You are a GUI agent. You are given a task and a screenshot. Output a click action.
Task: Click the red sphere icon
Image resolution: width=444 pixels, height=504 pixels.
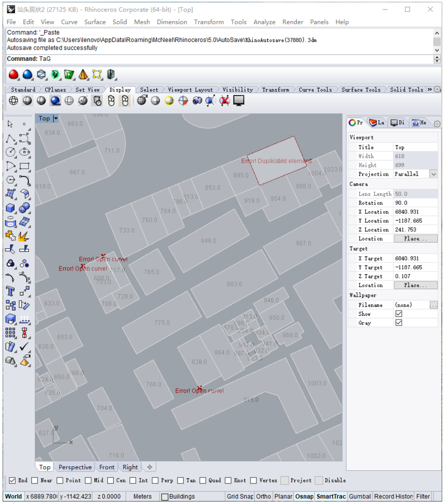click(13, 74)
